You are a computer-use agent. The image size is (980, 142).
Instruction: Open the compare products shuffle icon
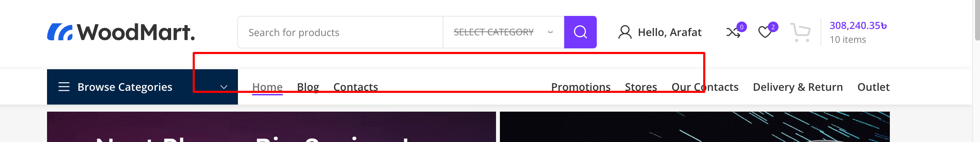733,32
